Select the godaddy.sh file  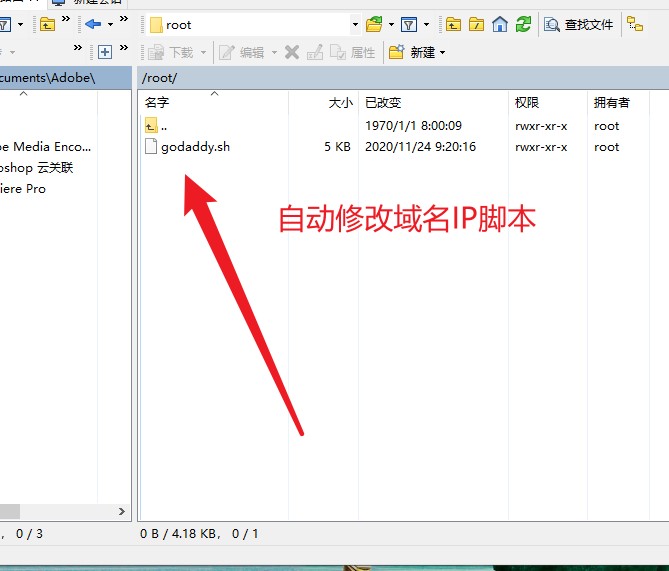[195, 147]
